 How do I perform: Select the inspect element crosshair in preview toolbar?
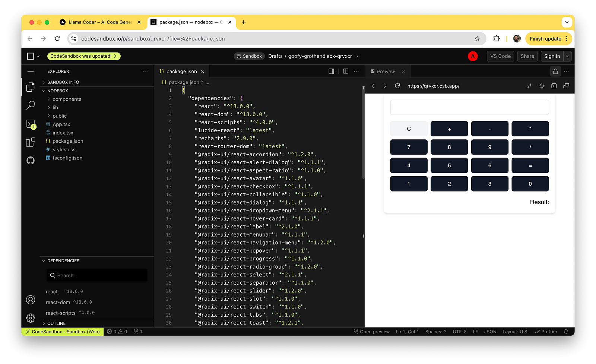(541, 86)
